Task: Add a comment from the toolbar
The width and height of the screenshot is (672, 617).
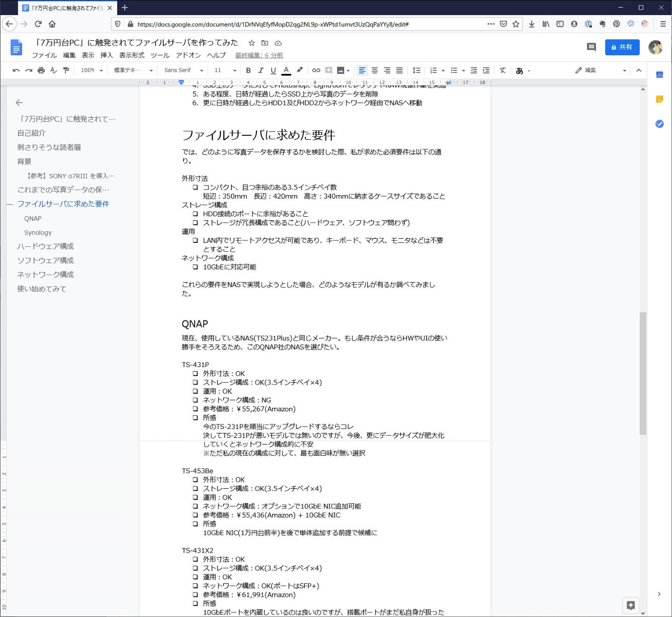Action: (x=328, y=70)
